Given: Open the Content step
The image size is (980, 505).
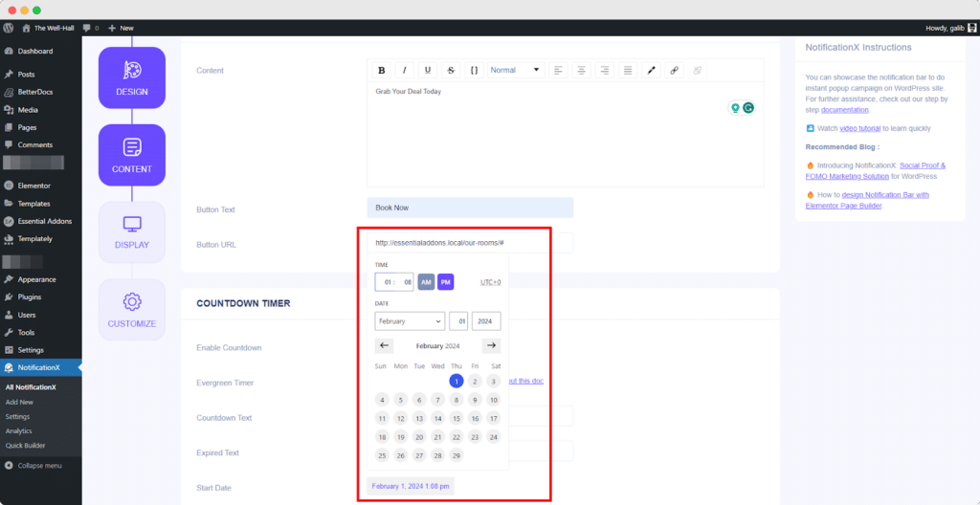Looking at the screenshot, I should click(x=132, y=155).
